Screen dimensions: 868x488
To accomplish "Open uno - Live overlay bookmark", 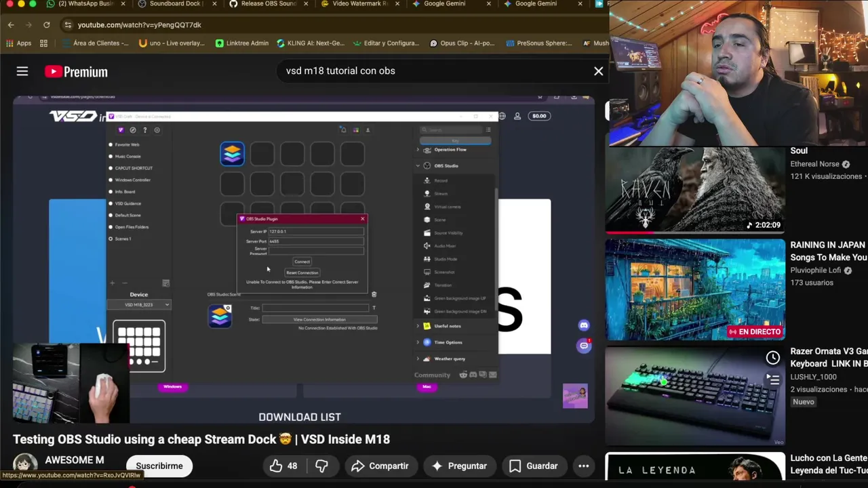I will [x=172, y=43].
